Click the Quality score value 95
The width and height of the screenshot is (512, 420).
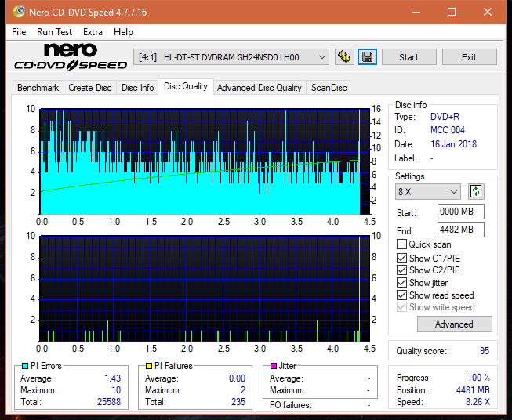pos(485,351)
